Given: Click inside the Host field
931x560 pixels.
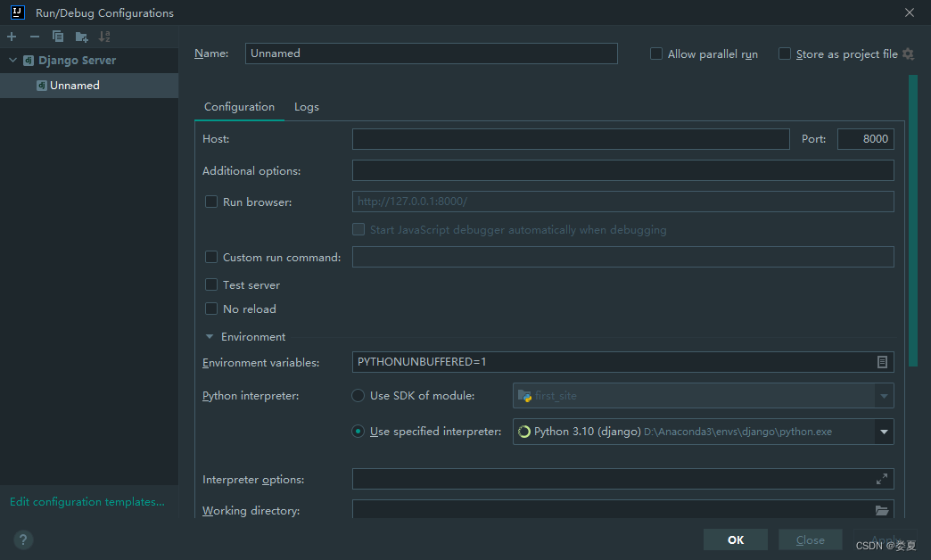Looking at the screenshot, I should click(571, 138).
